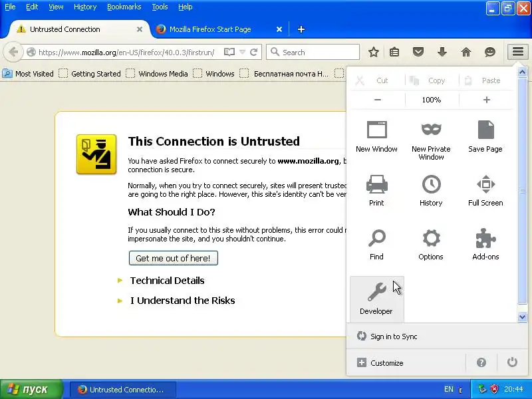Viewport: 532px width, 399px height.
Task: Close the Mozilla Firefox Start Page tab
Action: click(279, 29)
